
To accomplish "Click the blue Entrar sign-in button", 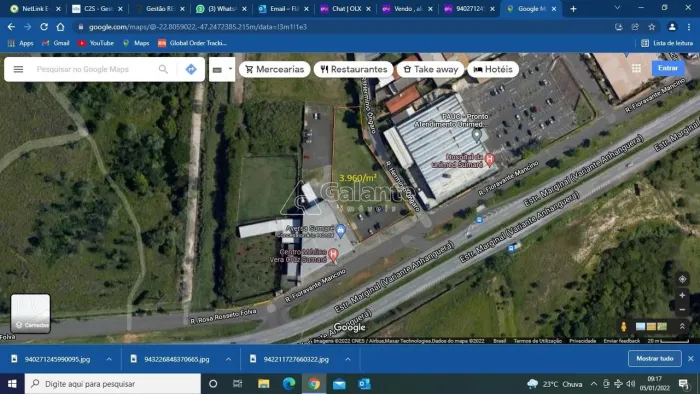I will (668, 68).
